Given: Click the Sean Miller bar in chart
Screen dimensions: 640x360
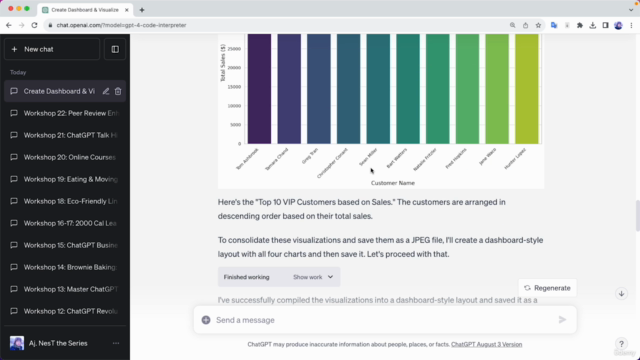Looking at the screenshot, I should tap(378, 89).
